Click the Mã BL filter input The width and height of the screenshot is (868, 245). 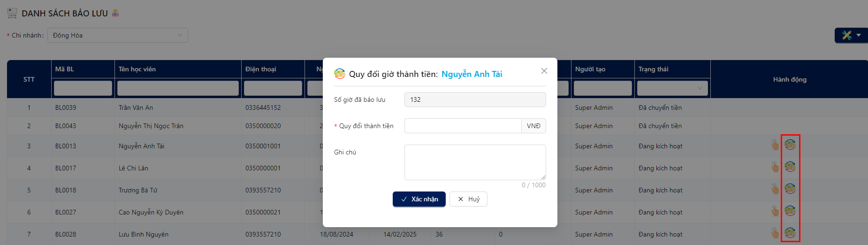[x=83, y=88]
